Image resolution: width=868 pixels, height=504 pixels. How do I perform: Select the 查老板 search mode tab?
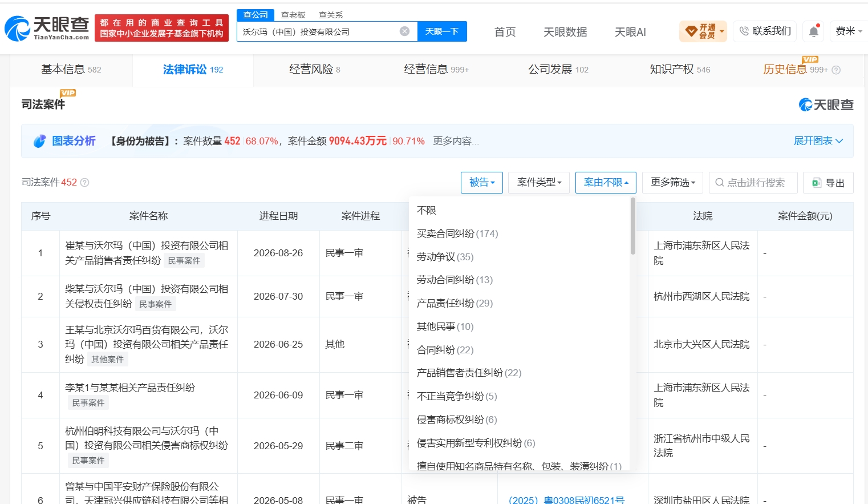(293, 15)
